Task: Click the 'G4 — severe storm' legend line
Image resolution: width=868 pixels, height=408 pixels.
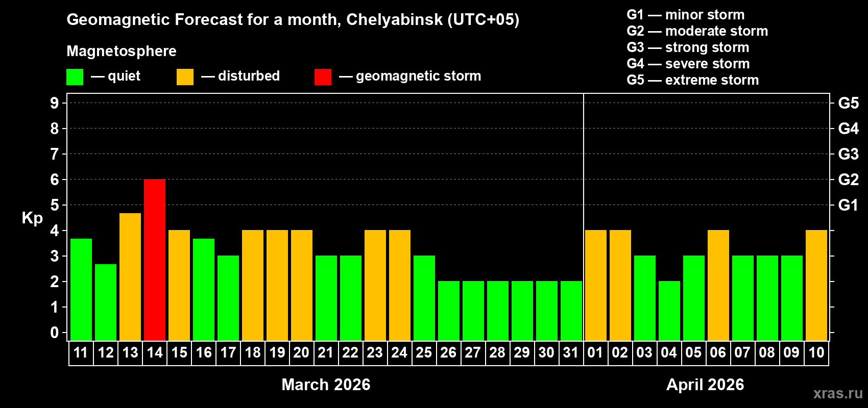Action: tap(688, 64)
